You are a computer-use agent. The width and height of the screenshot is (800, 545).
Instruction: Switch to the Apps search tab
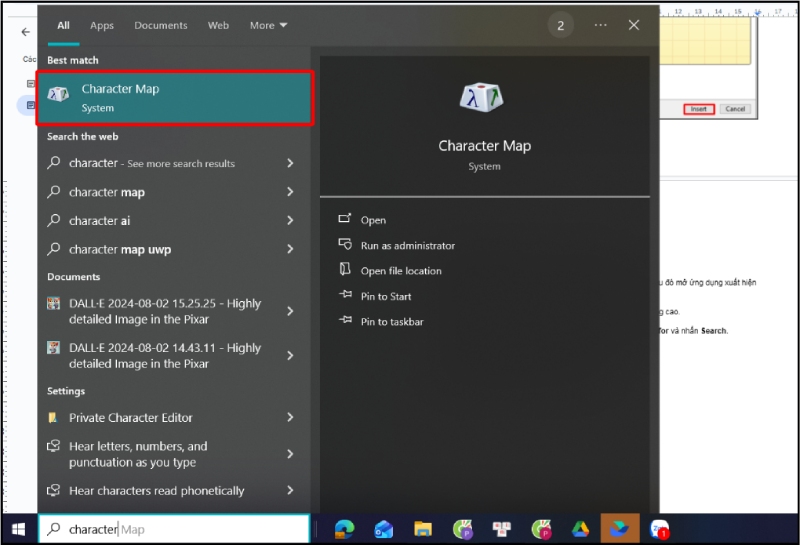[x=102, y=25]
